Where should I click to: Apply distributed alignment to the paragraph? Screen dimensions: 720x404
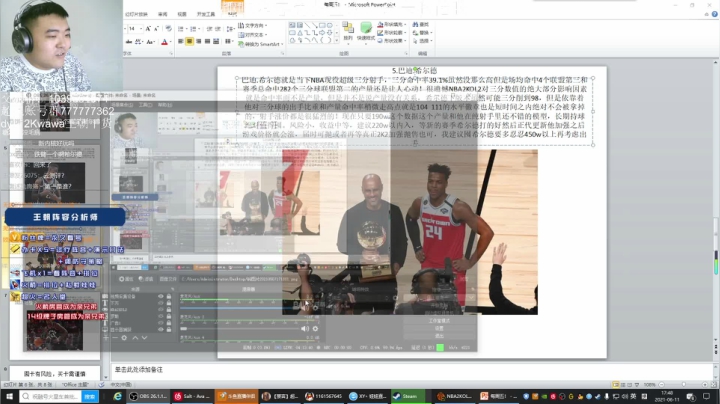point(216,41)
